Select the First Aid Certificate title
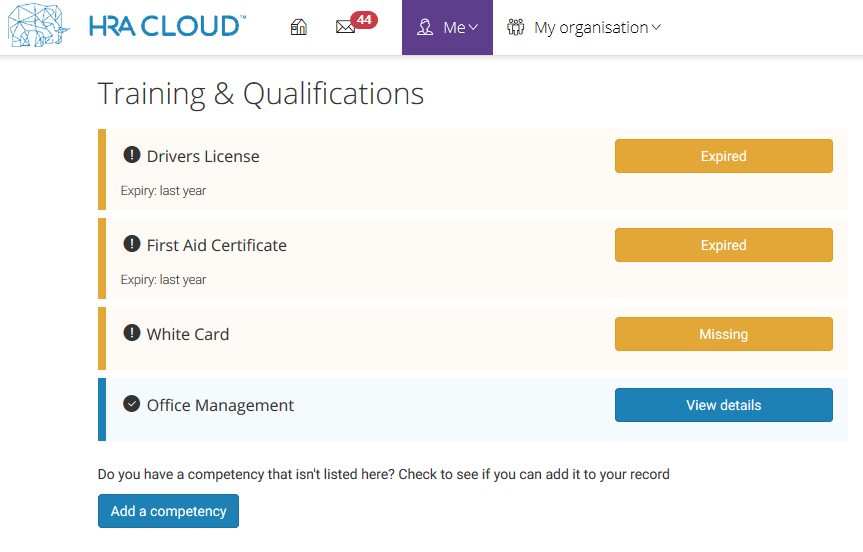 217,245
